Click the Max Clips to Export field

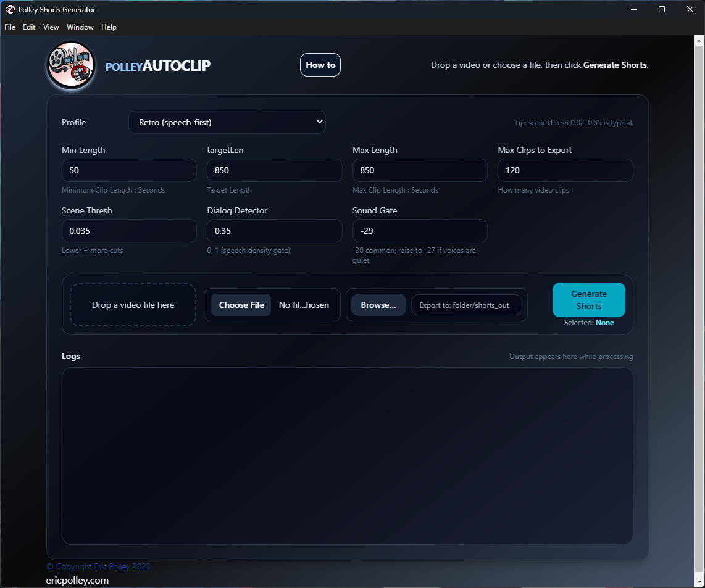click(x=565, y=170)
